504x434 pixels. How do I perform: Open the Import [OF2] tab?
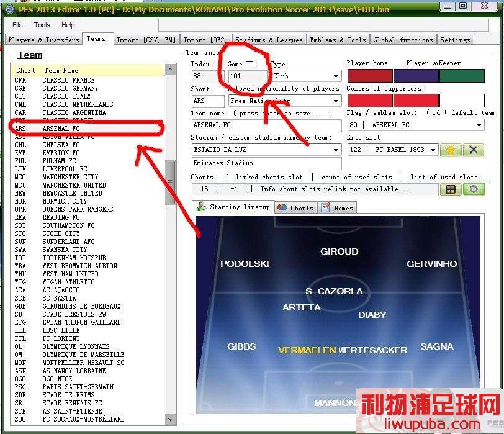(205, 40)
